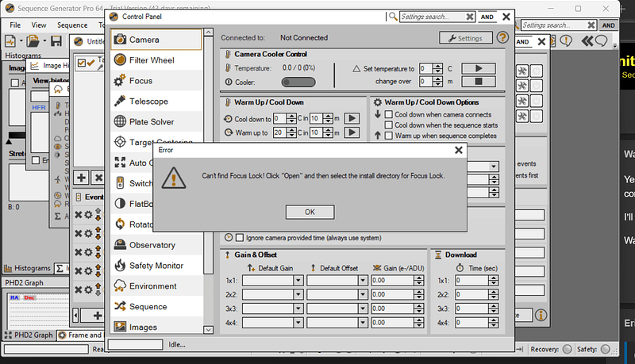635x364 pixels.
Task: Open 2x2 Default Offset dropdown
Action: (x=363, y=294)
